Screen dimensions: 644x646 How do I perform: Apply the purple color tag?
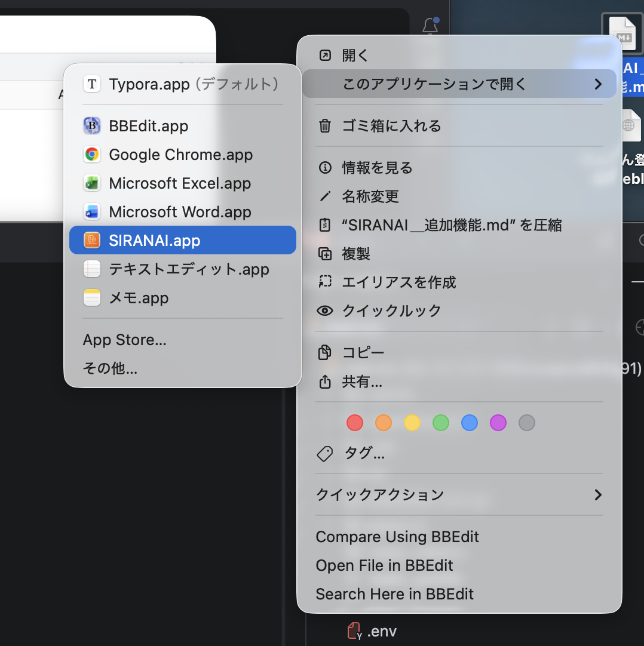click(x=498, y=423)
